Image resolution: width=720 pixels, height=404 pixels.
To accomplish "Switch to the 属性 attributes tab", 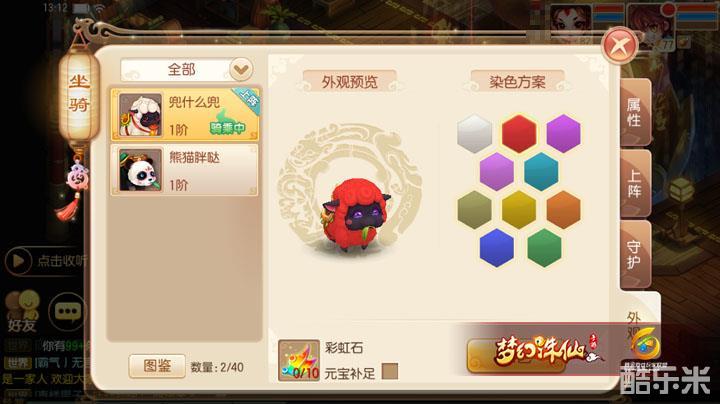I will (635, 112).
